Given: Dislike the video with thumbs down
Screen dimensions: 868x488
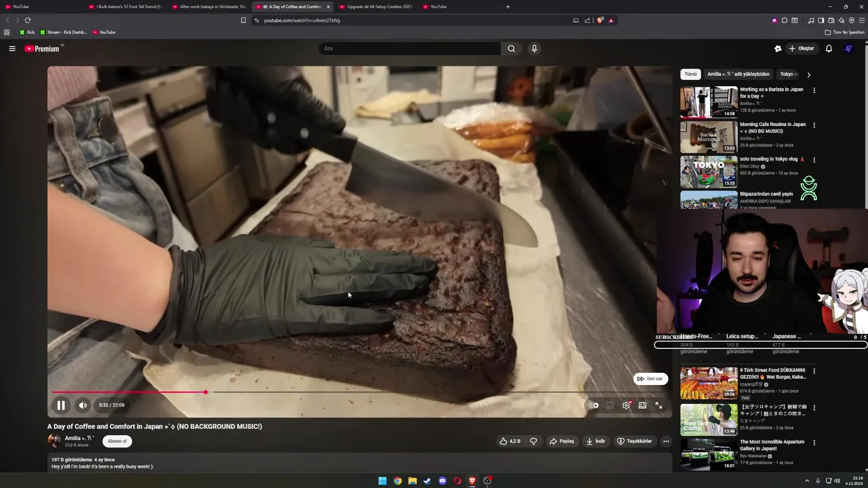Looking at the screenshot, I should click(534, 441).
